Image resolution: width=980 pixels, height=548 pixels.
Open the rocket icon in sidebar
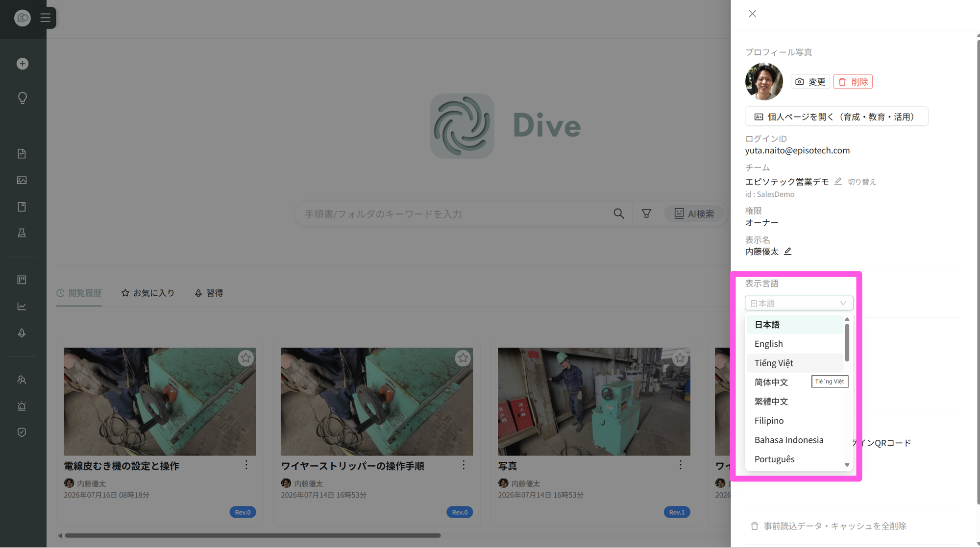coord(22,333)
